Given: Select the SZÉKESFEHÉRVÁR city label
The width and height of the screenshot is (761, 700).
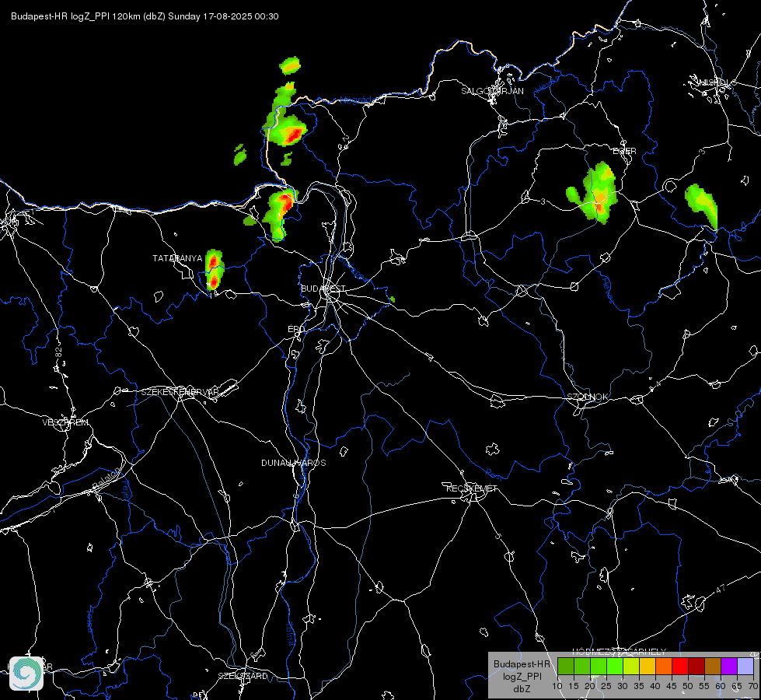Looking at the screenshot, I should point(180,392).
